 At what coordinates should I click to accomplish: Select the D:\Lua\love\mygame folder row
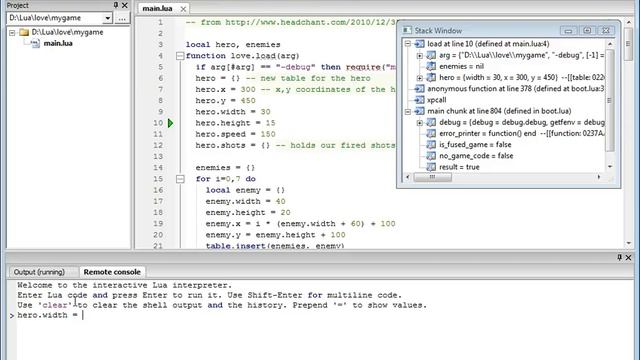pos(67,32)
